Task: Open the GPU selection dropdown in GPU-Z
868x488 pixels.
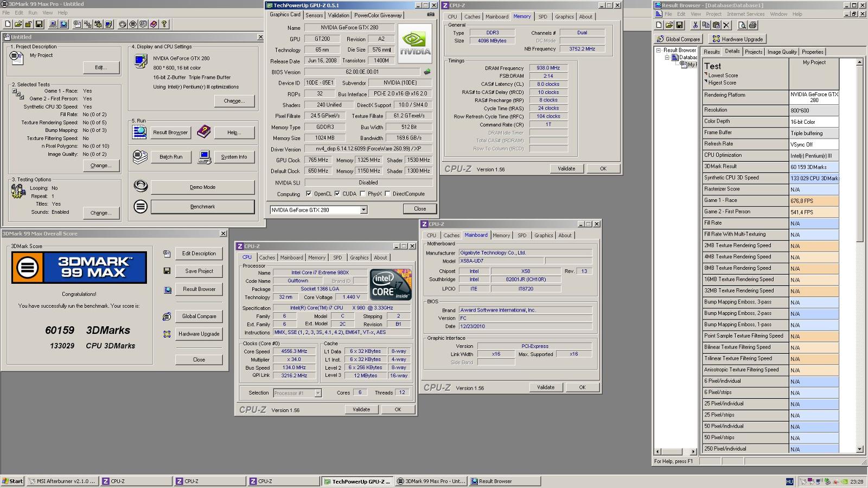Action: pyautogui.click(x=363, y=210)
